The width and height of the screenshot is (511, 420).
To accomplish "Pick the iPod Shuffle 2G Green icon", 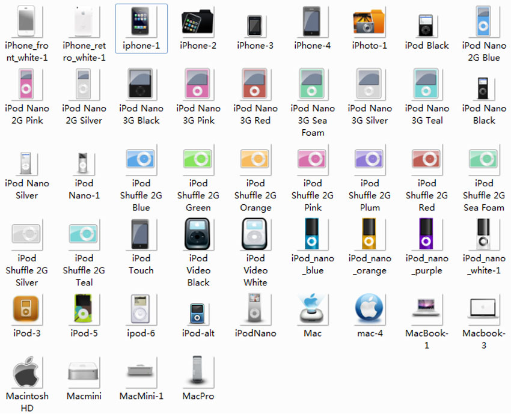I will tap(198, 159).
